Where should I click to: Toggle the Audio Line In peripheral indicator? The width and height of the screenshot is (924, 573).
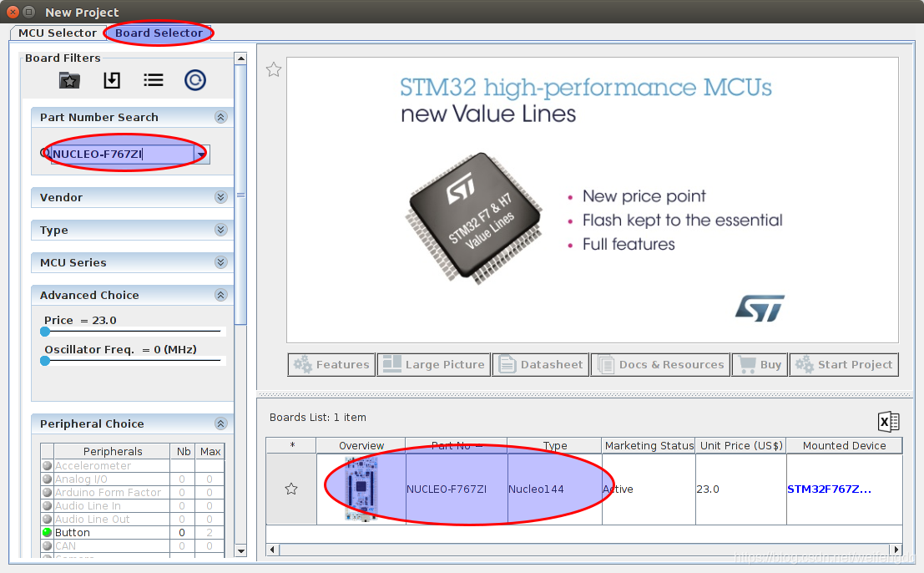47,505
